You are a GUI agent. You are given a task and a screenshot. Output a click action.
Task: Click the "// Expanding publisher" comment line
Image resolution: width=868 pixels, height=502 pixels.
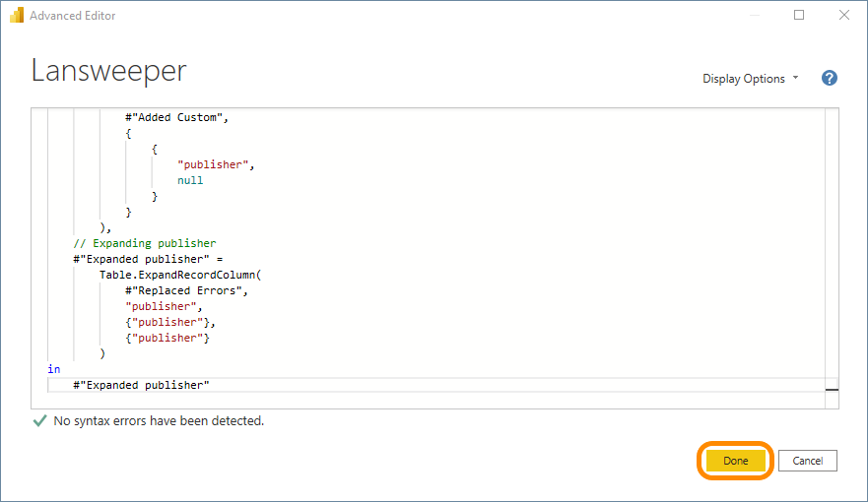click(x=144, y=243)
